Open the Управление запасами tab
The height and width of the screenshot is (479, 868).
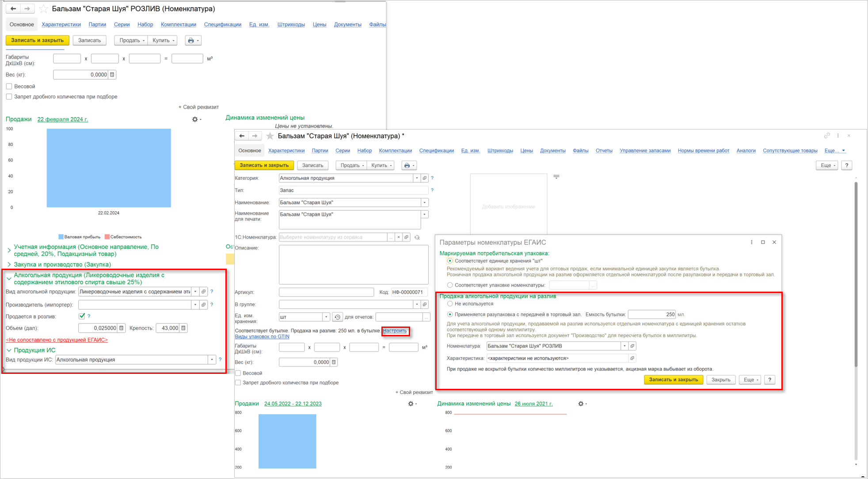click(645, 151)
